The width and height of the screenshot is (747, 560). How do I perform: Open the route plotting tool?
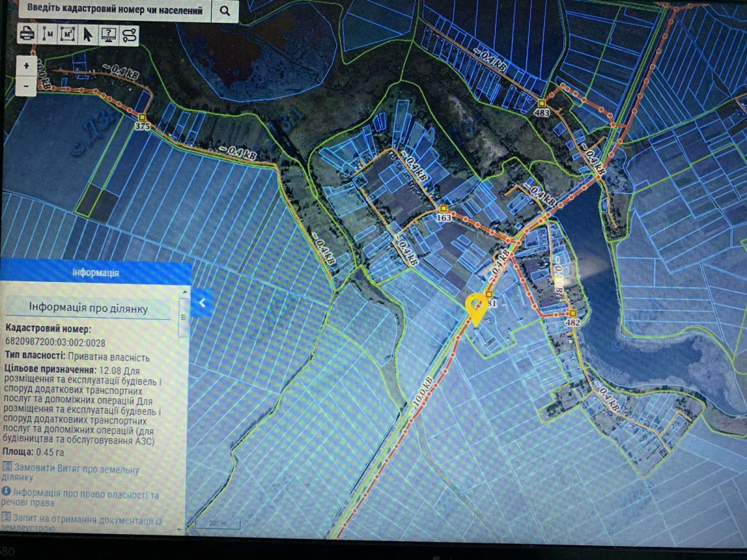[x=129, y=34]
